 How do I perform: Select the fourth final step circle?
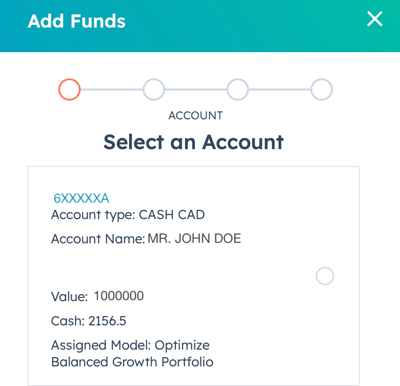pos(322,89)
